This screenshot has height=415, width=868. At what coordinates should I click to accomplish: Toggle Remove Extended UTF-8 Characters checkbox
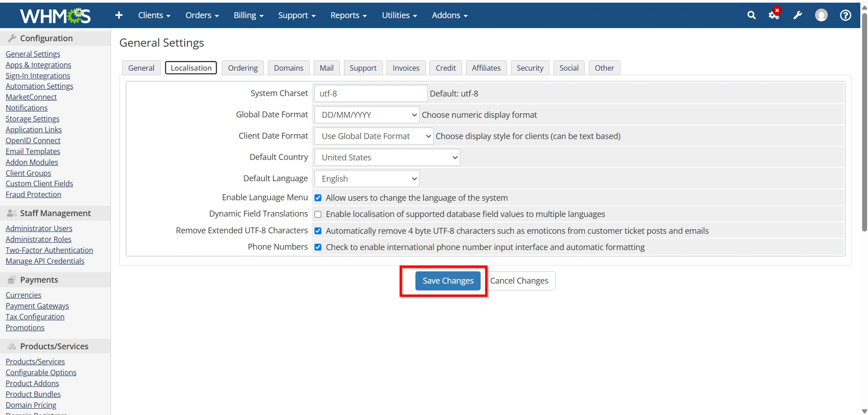(x=318, y=231)
